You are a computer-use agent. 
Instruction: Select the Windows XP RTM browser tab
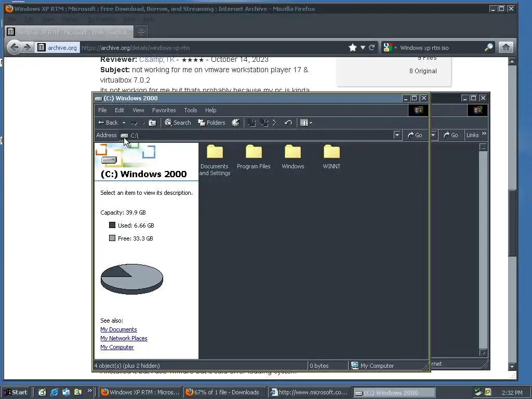pyautogui.click(x=69, y=32)
